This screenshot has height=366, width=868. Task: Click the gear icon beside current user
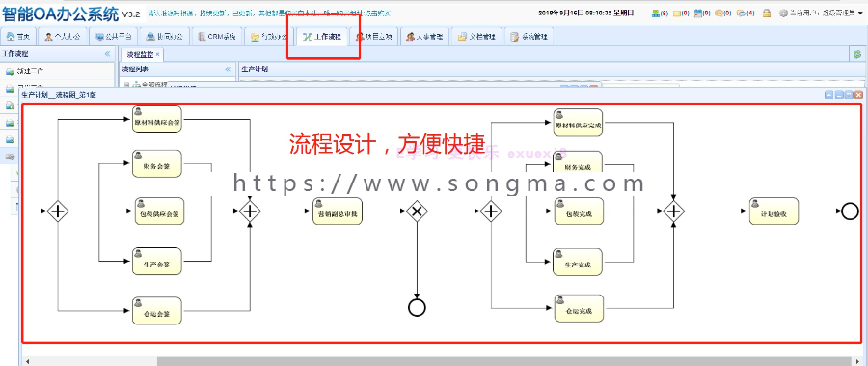pyautogui.click(x=783, y=13)
